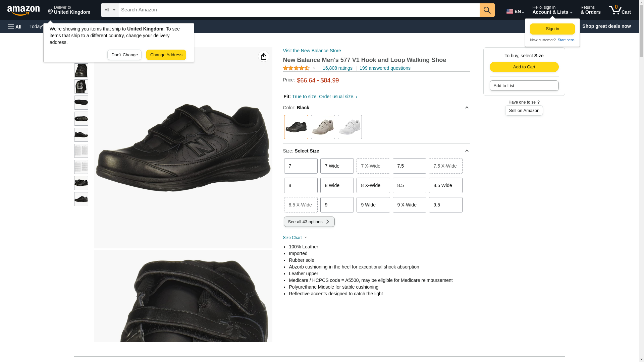Click the search magnifier button
The image size is (644, 362).
coord(487,10)
